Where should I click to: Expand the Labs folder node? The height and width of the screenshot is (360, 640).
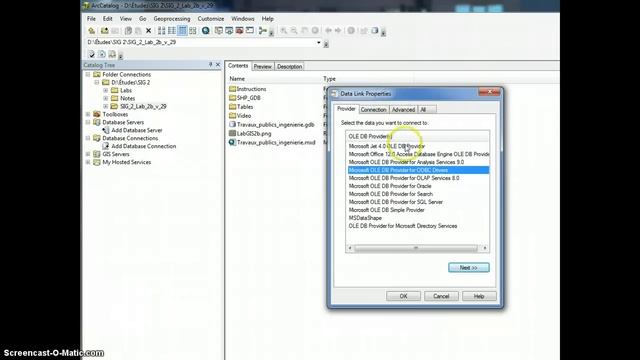[x=106, y=91]
